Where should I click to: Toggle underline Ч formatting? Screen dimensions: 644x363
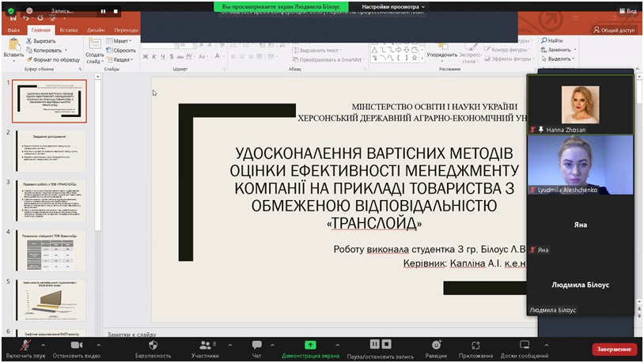pyautogui.click(x=163, y=57)
